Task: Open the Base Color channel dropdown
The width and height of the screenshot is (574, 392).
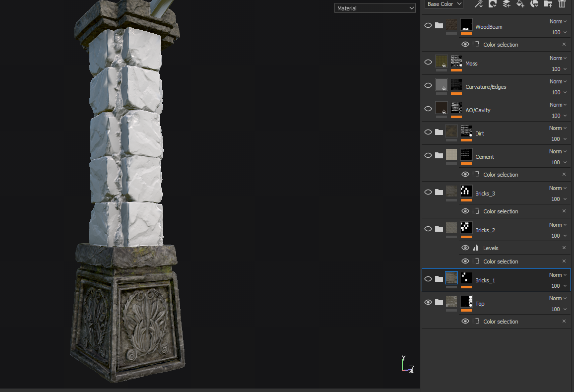Action: (x=444, y=4)
